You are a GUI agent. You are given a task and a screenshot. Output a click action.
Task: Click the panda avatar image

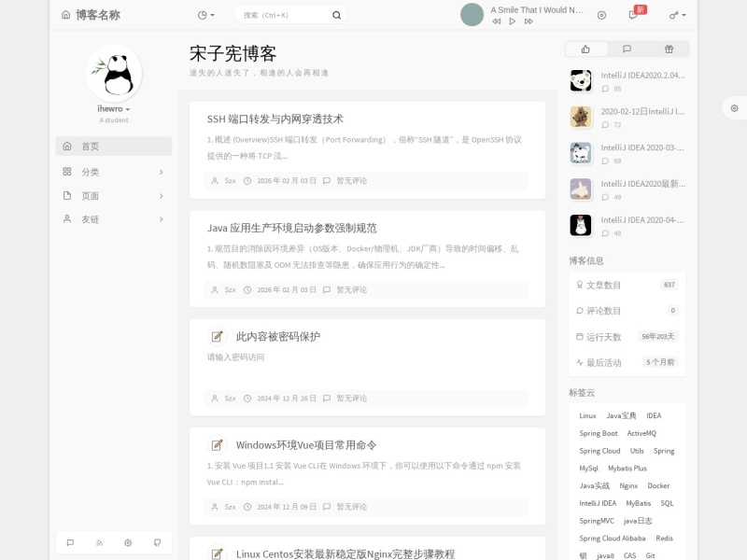[114, 73]
